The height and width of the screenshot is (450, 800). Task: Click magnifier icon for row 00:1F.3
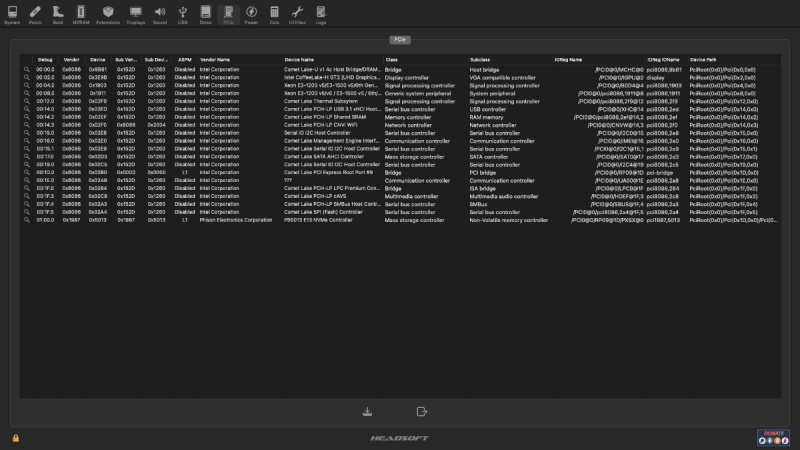click(x=27, y=196)
